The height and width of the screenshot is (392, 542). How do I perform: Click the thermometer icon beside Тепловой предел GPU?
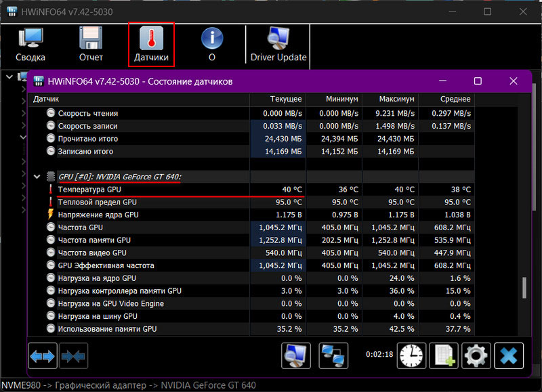[50, 202]
